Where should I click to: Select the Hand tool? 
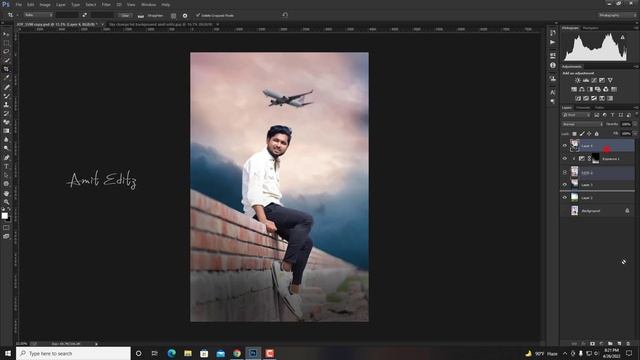pyautogui.click(x=6, y=193)
